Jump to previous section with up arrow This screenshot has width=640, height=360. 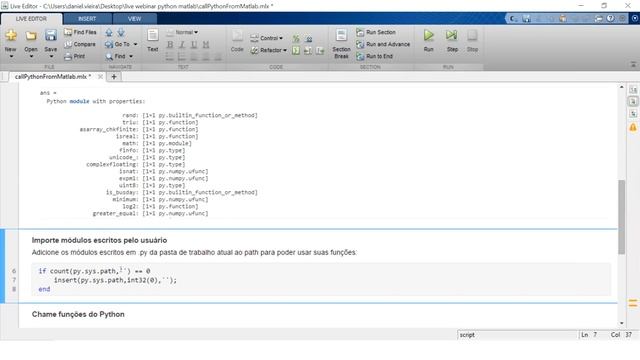(x=109, y=32)
